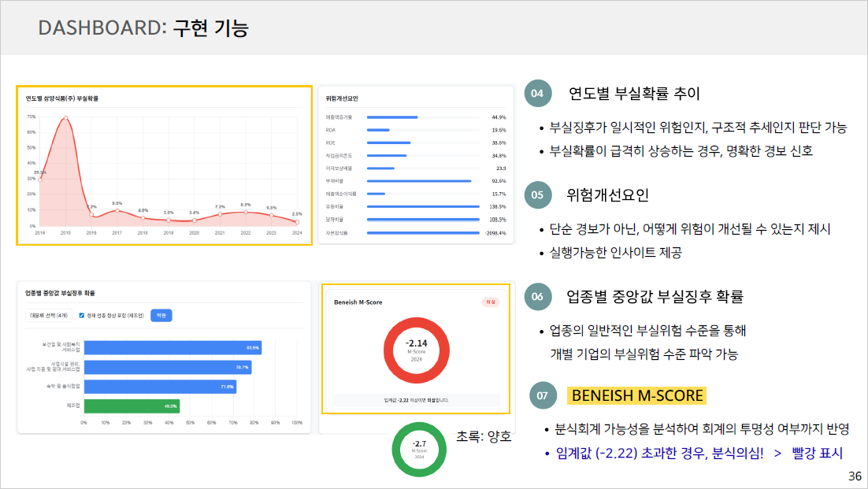Click the 05 numbered circle badge
This screenshot has width=868, height=489.
[x=537, y=194]
